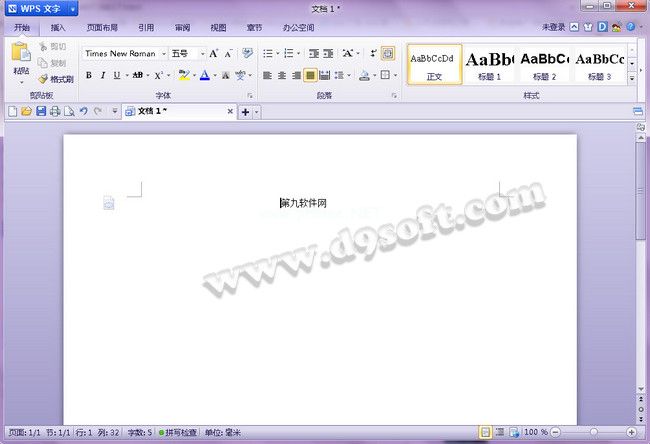Expand the font size 五号 dropdown
650x444 pixels.
(199, 53)
